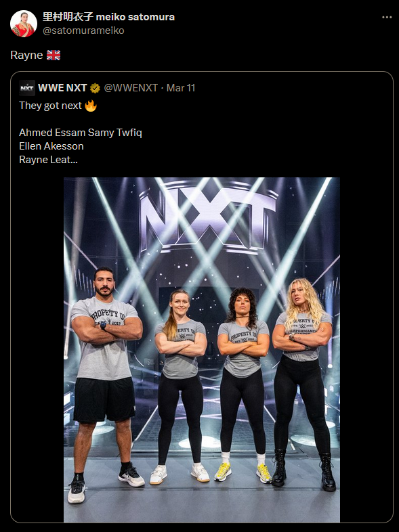
Task: Click the 'Rayne' main tweet text
Action: (x=26, y=56)
